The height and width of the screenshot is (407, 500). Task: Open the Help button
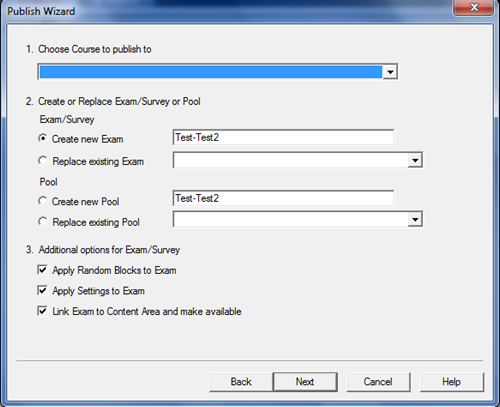[452, 382]
